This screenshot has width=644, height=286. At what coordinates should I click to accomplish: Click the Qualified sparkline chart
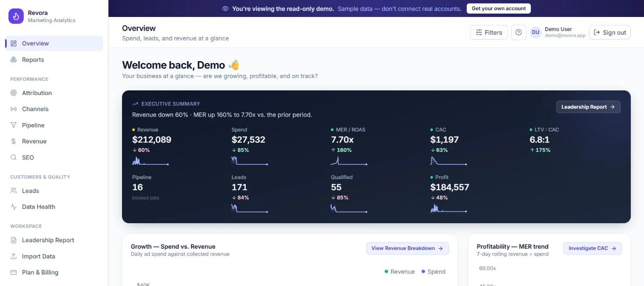click(x=349, y=208)
